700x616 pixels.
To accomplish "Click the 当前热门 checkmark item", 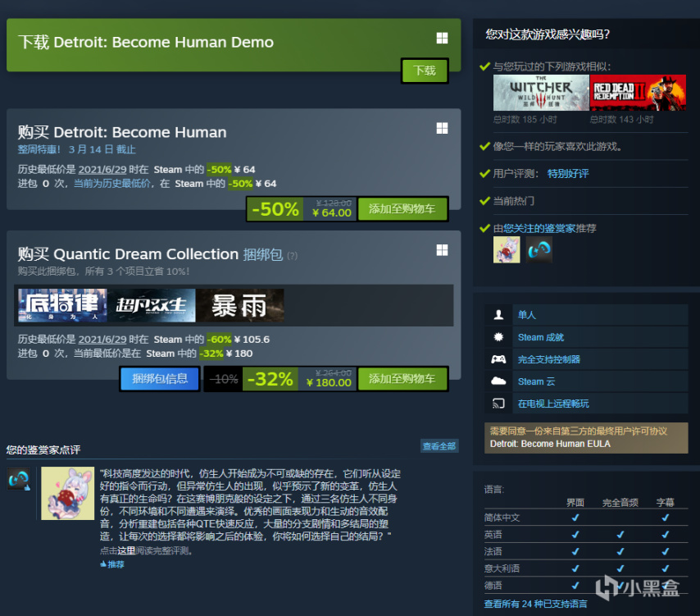I will tap(513, 201).
